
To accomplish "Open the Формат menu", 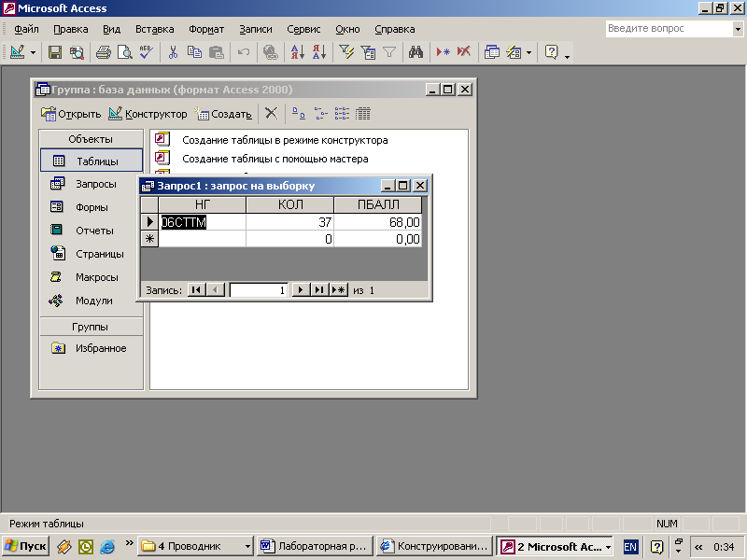I will (206, 29).
